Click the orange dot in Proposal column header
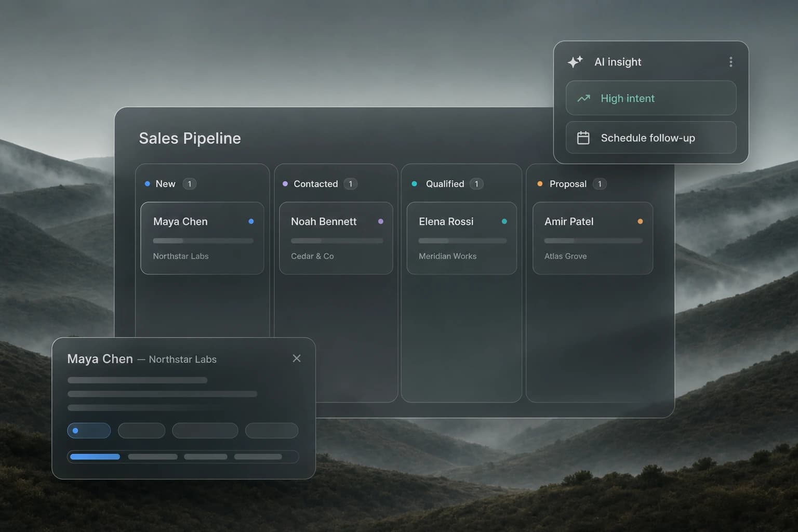This screenshot has width=798, height=532. tap(540, 184)
